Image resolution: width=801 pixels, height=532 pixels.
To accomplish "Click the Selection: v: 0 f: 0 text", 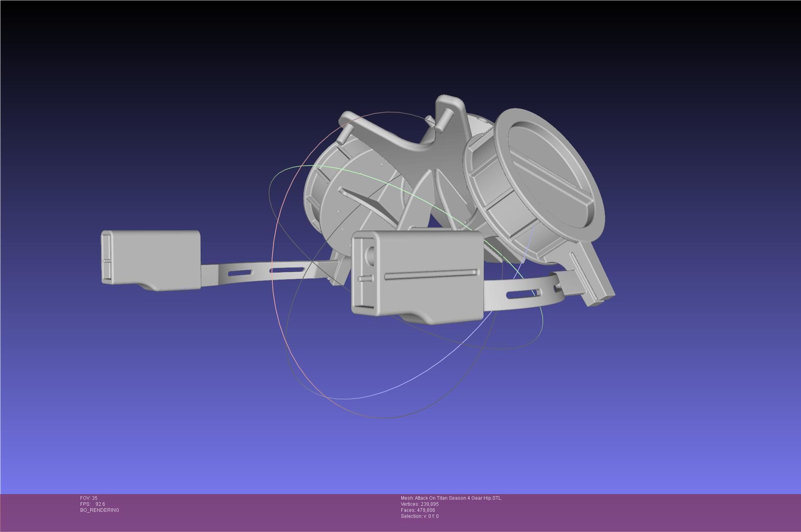I will 420,516.
